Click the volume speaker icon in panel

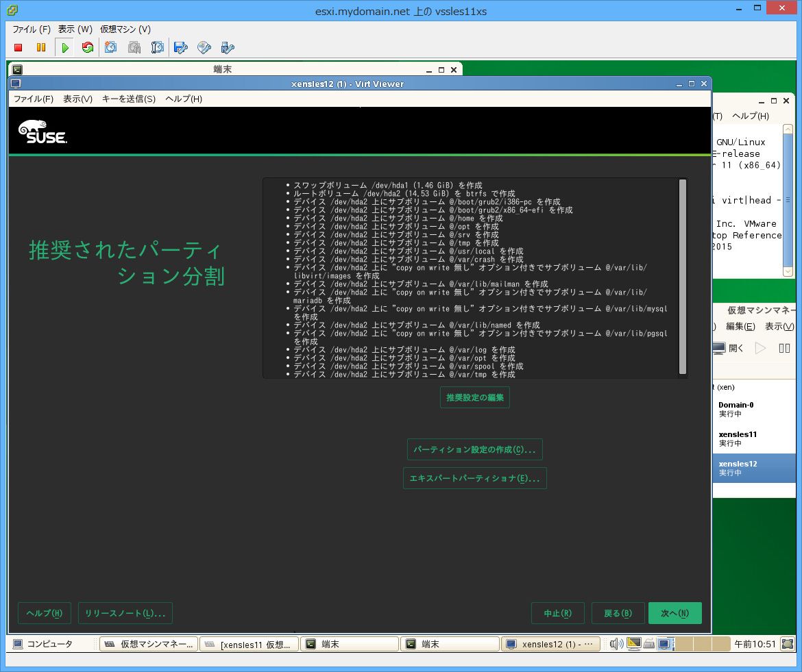(x=616, y=644)
